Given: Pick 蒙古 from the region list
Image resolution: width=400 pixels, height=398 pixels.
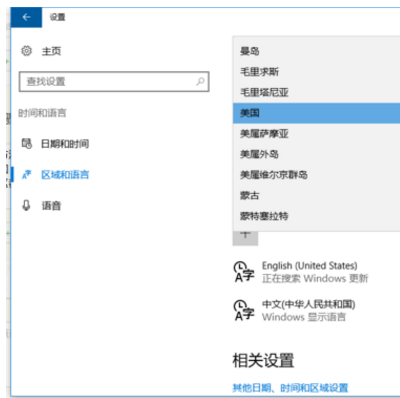Looking at the screenshot, I should tap(316, 195).
